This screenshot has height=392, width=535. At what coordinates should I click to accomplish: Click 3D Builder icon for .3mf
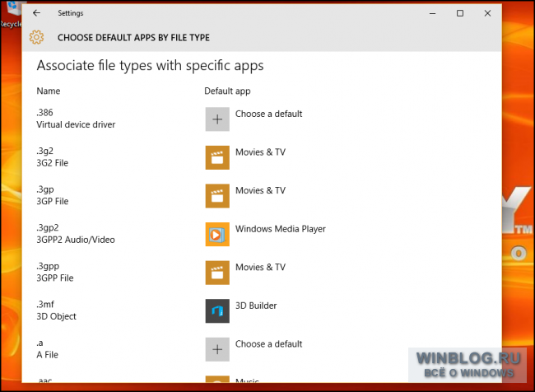pyautogui.click(x=217, y=310)
